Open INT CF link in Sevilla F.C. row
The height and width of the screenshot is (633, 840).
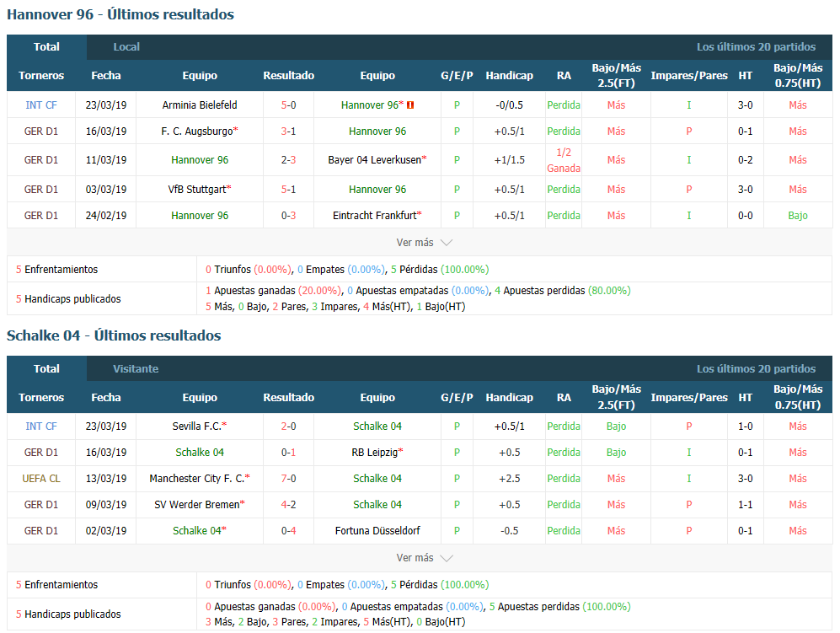pyautogui.click(x=41, y=426)
